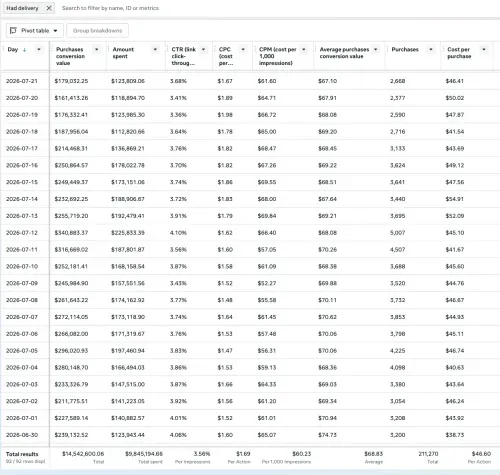Click total average value $68.83

click(x=374, y=454)
